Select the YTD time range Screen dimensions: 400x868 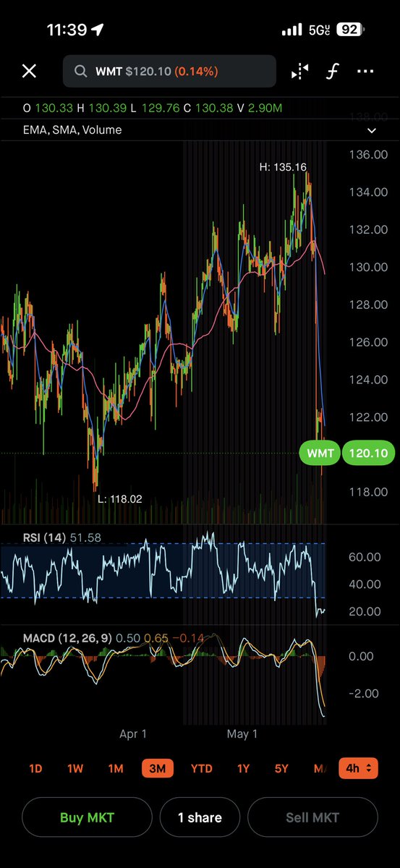[202, 768]
